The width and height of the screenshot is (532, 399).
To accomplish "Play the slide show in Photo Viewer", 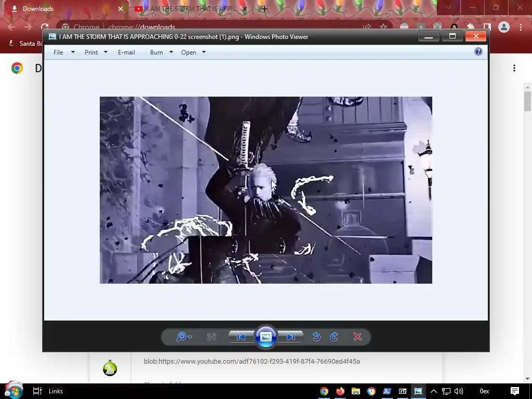I will click(x=266, y=337).
